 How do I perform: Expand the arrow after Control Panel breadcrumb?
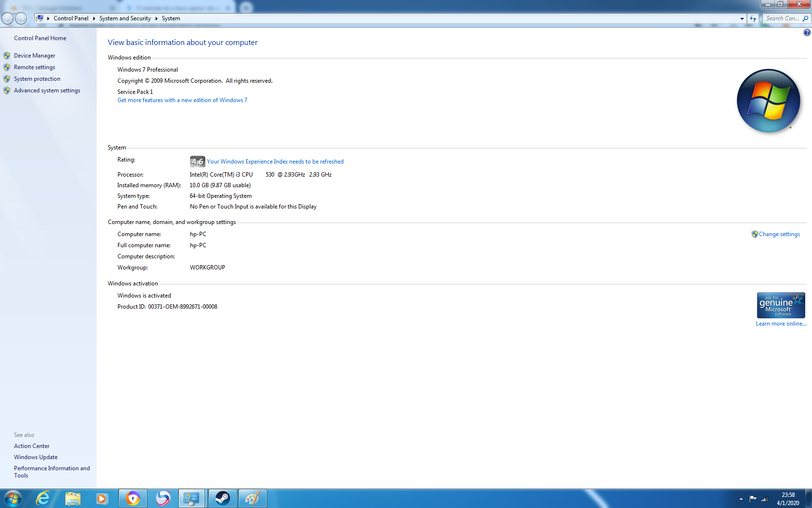coord(94,18)
